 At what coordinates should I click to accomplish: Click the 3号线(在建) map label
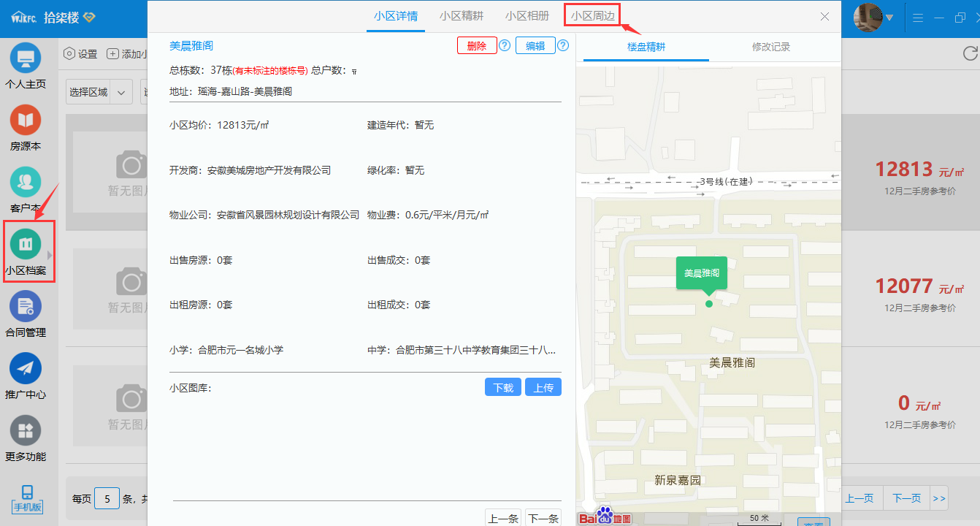tap(724, 181)
